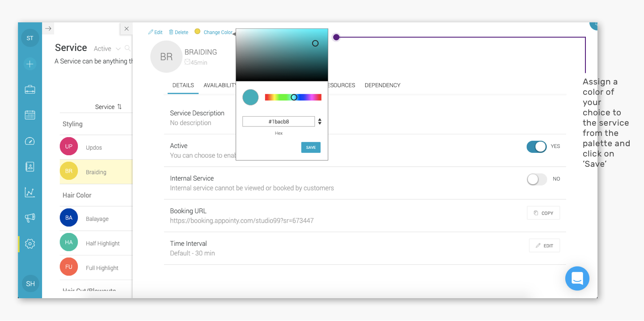Click the Change Color link
Screen dimensions: 644x321
(218, 32)
